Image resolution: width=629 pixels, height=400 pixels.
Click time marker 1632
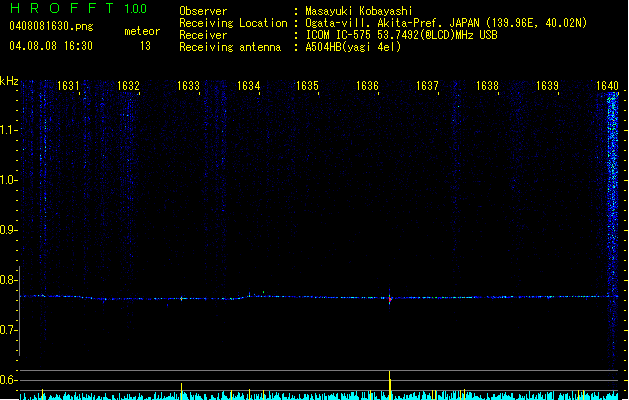point(128,86)
